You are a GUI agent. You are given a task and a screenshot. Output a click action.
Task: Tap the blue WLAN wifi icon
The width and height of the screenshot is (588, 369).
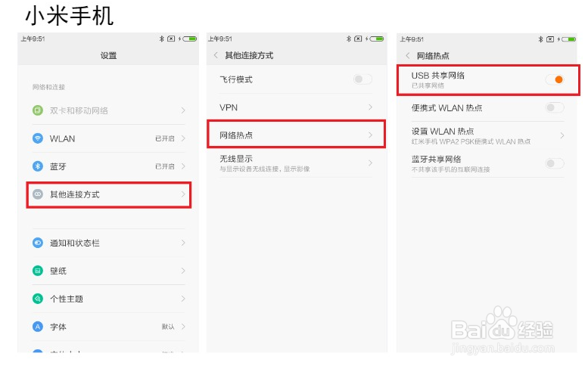tap(38, 138)
